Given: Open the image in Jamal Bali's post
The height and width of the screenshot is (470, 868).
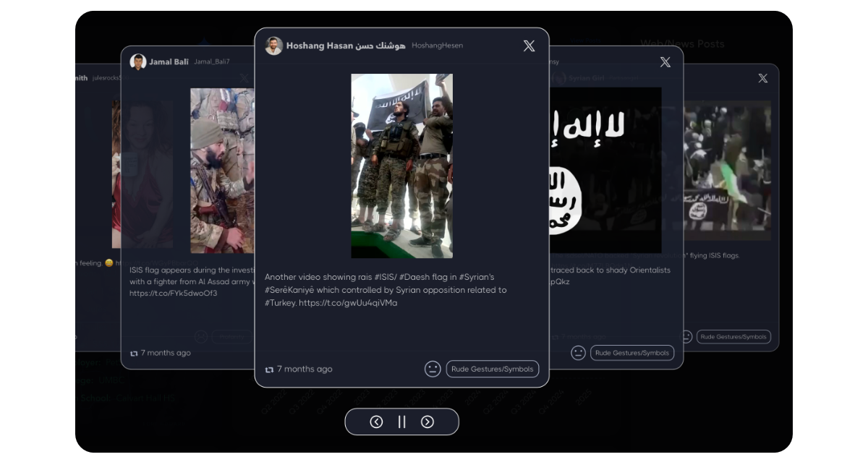Looking at the screenshot, I should [222, 170].
